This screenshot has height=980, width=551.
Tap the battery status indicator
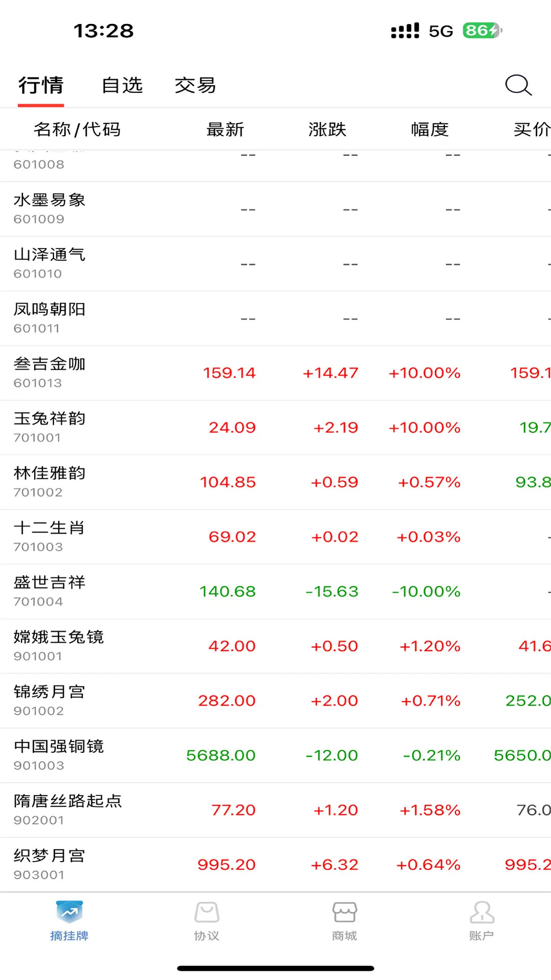[x=482, y=31]
